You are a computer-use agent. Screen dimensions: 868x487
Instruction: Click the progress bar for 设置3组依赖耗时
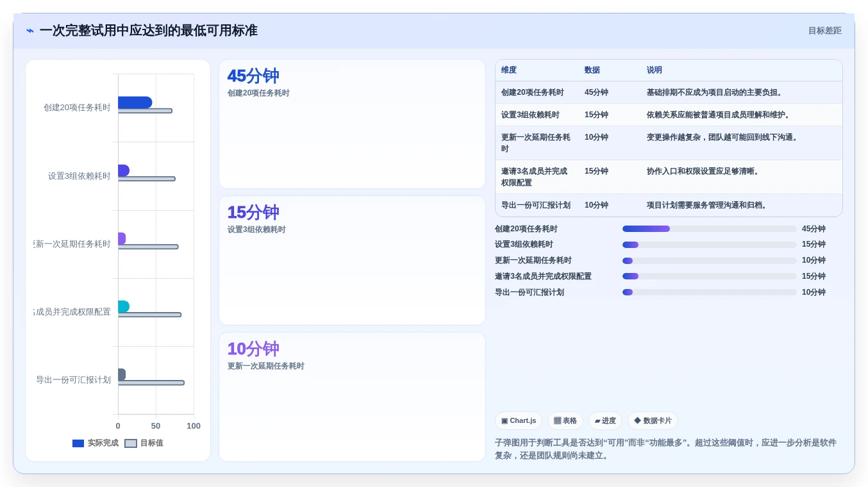point(710,245)
